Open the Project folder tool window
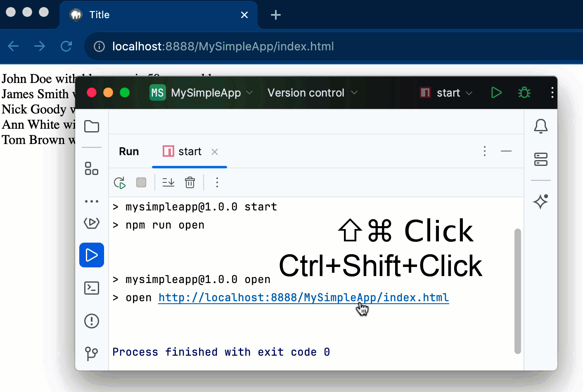This screenshot has width=583, height=392. pyautogui.click(x=92, y=126)
